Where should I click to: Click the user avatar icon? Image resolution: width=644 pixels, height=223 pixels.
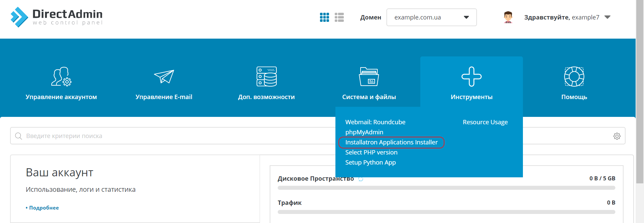[x=508, y=17]
